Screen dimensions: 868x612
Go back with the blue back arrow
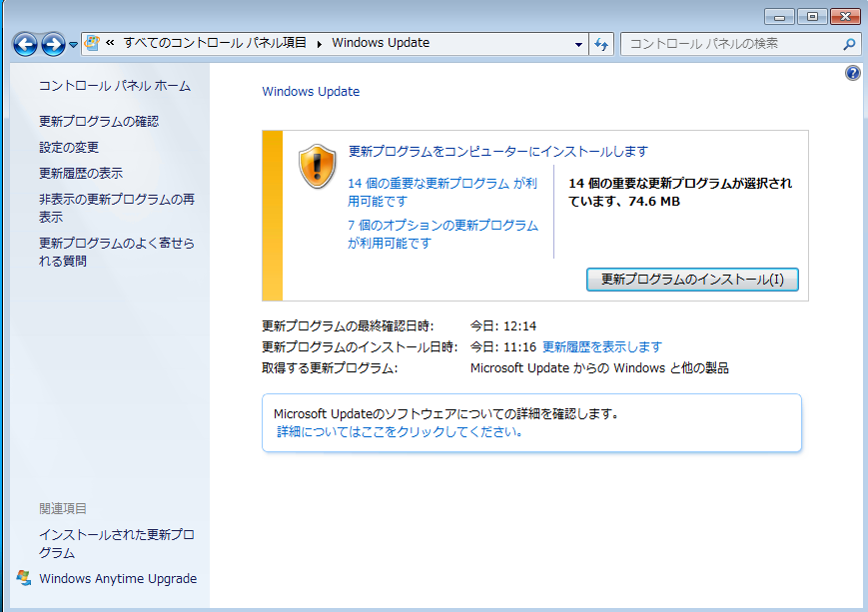pyautogui.click(x=25, y=44)
